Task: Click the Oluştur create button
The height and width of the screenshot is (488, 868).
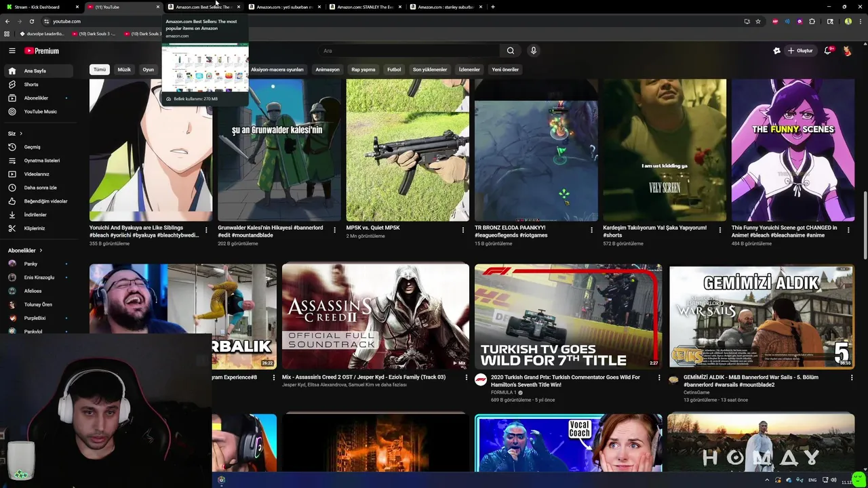Action: [800, 51]
